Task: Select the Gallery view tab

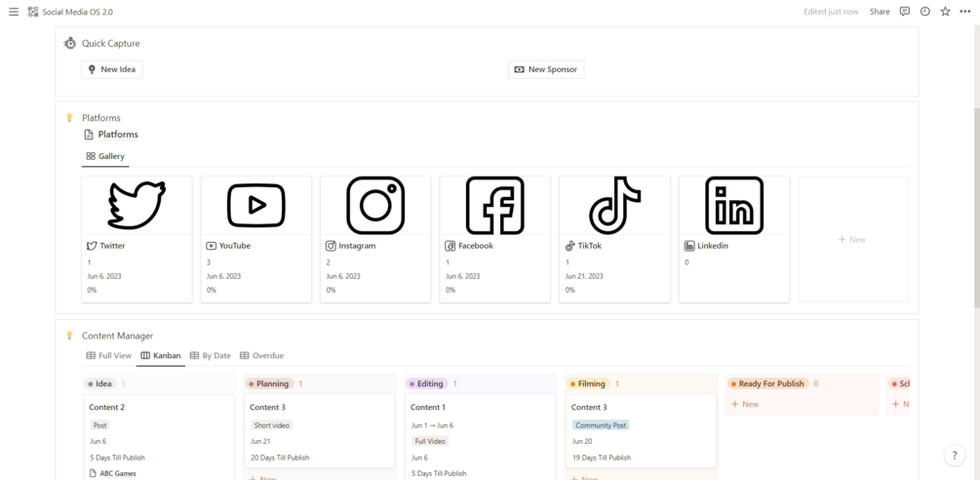Action: [105, 156]
